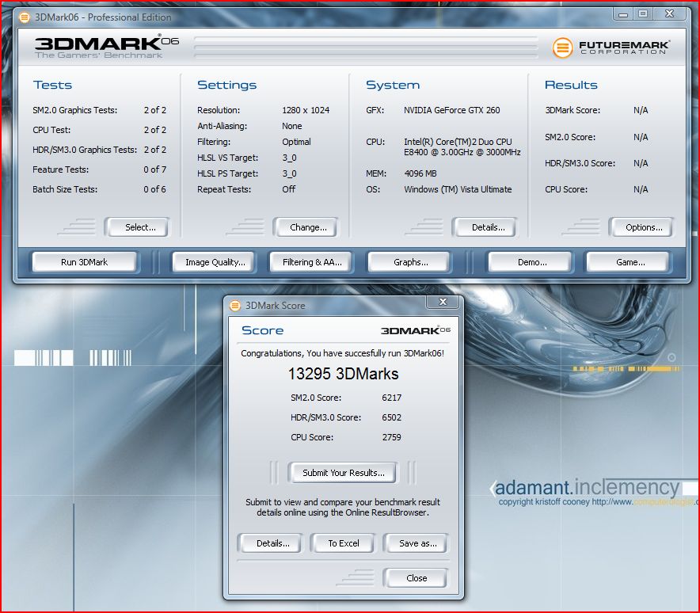
Task: Click the HDR/SM3.0 Score value 6502
Action: (x=391, y=417)
